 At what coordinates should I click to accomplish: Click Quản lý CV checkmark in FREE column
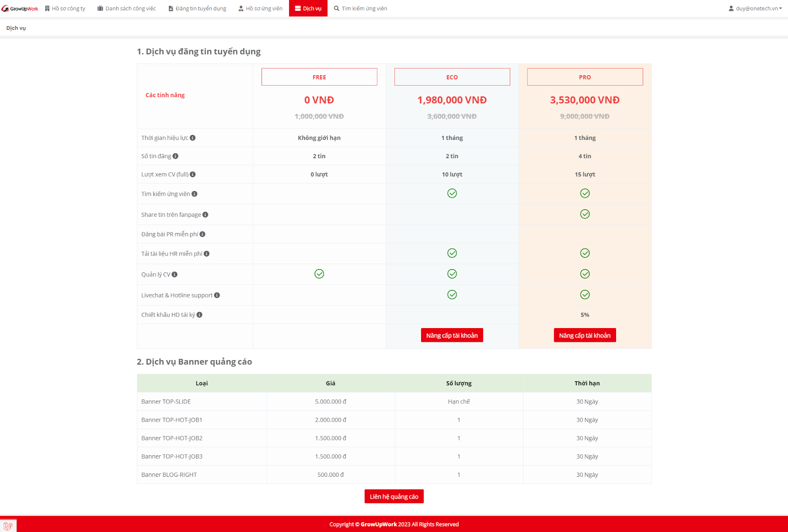[319, 274]
